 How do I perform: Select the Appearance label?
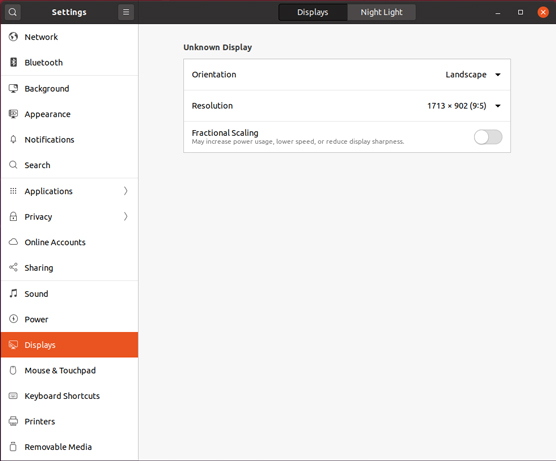click(x=48, y=114)
